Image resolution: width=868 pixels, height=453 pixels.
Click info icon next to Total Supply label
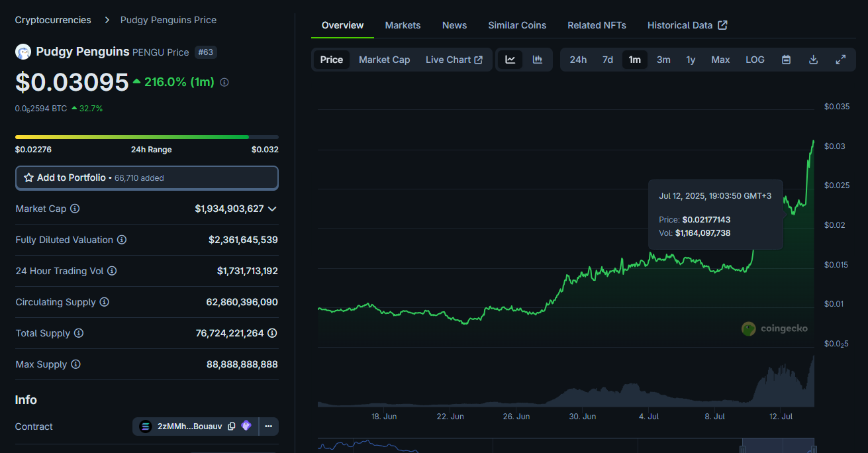(78, 333)
